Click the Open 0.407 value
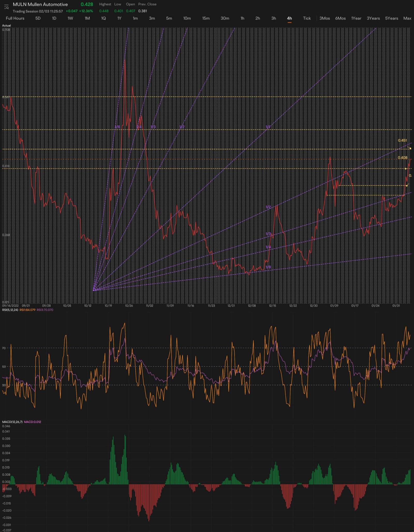This screenshot has height=532, width=414. coord(131,11)
